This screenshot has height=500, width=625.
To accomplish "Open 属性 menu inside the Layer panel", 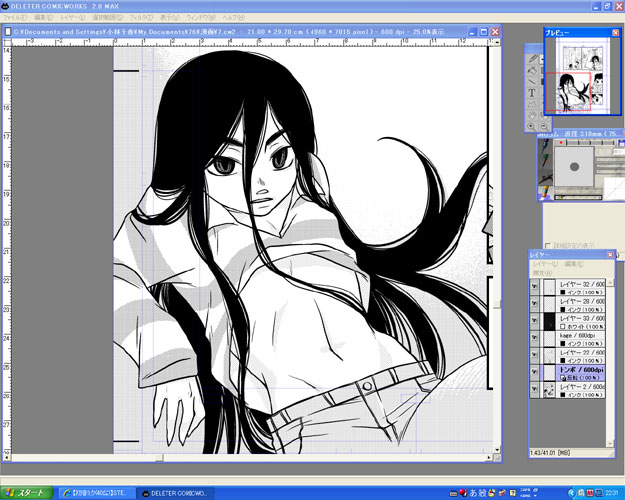I will point(542,273).
